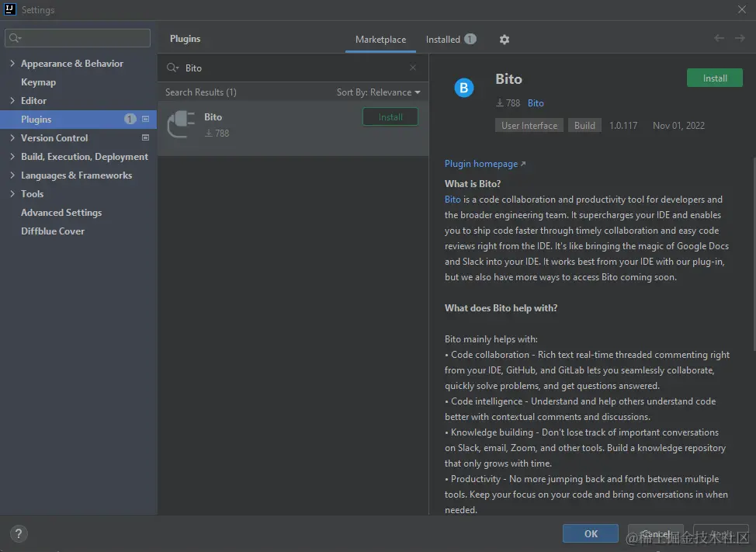756x552 pixels.
Task: Click the plugin search magnifier icon
Action: click(172, 68)
